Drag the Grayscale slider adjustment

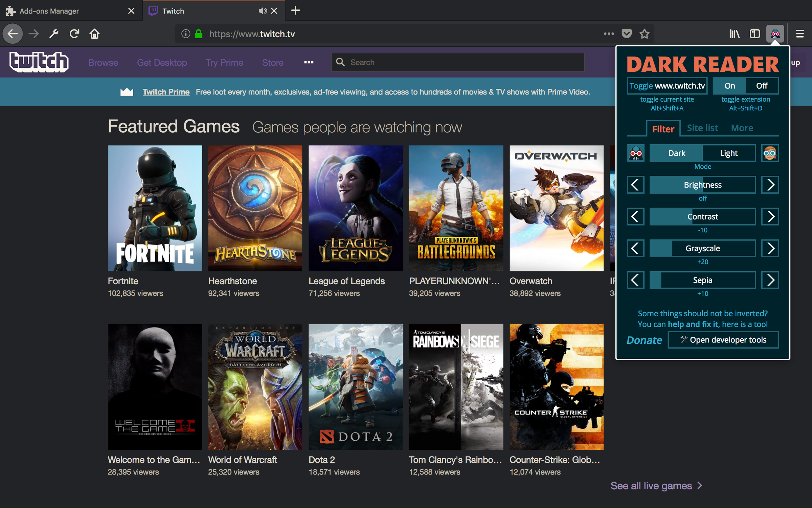(702, 248)
